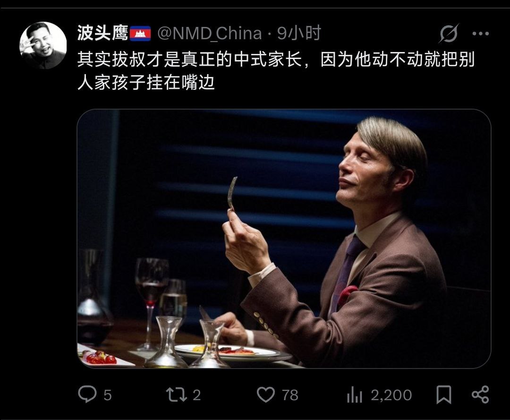The width and height of the screenshot is (510, 420).
Task: Click the repost count 2
Action: 196,395
